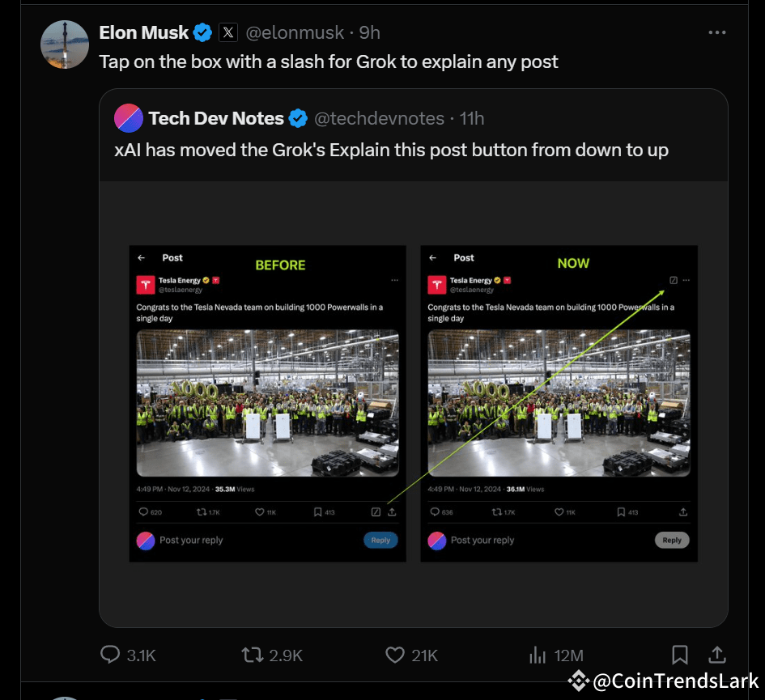The image size is (765, 700).
Task: Like Elon Musk's post with the heart icon
Action: 393,655
